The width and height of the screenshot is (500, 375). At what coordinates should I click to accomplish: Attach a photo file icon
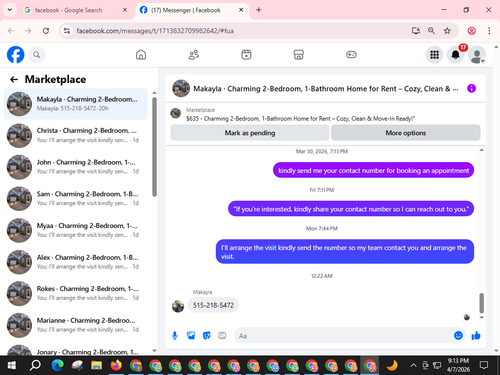point(191,335)
